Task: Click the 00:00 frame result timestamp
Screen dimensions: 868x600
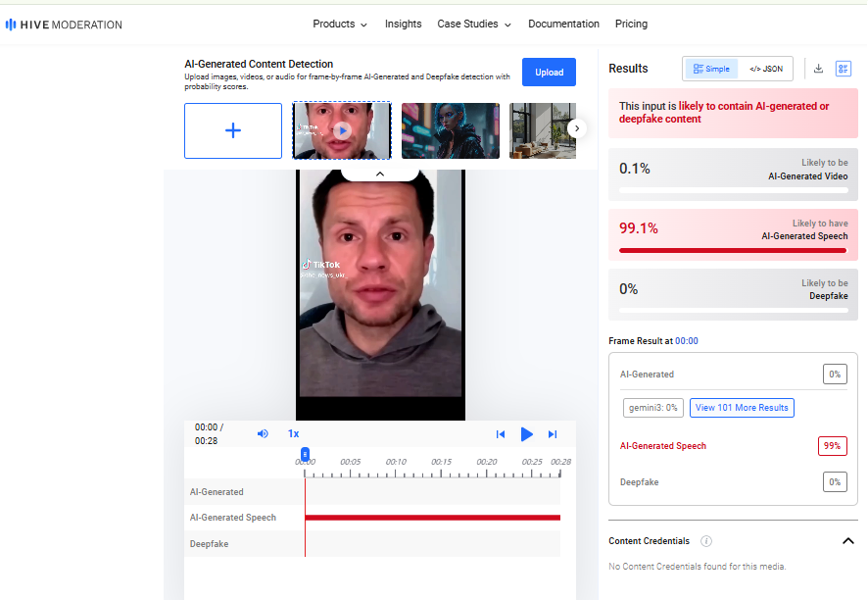Action: pyautogui.click(x=687, y=341)
